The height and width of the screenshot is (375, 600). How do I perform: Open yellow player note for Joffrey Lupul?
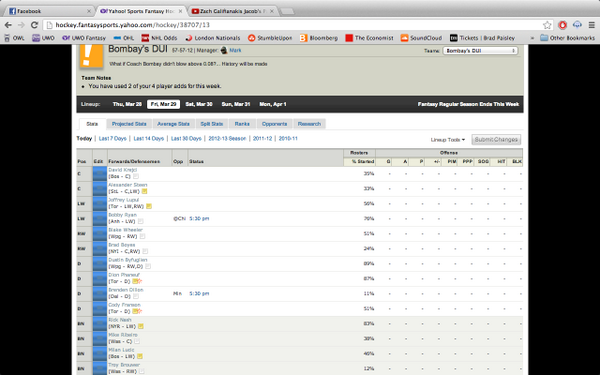click(149, 206)
